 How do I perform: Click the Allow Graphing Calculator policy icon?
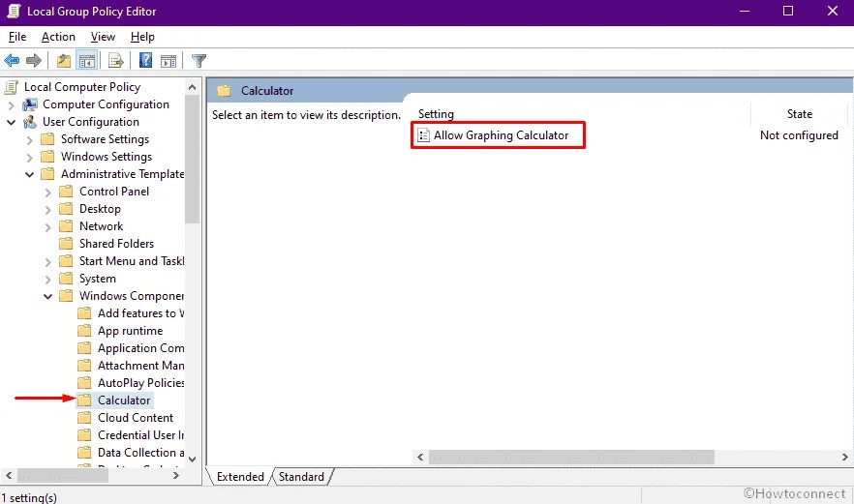coord(423,135)
